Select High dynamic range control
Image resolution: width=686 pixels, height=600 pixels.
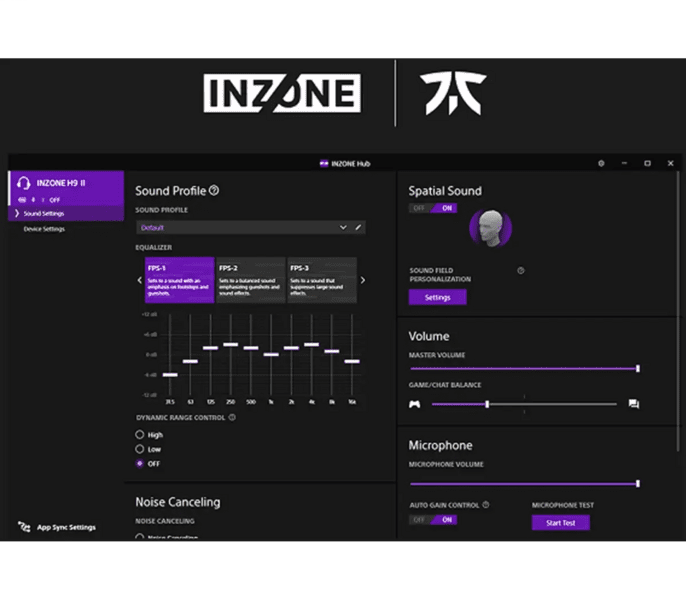point(140,435)
